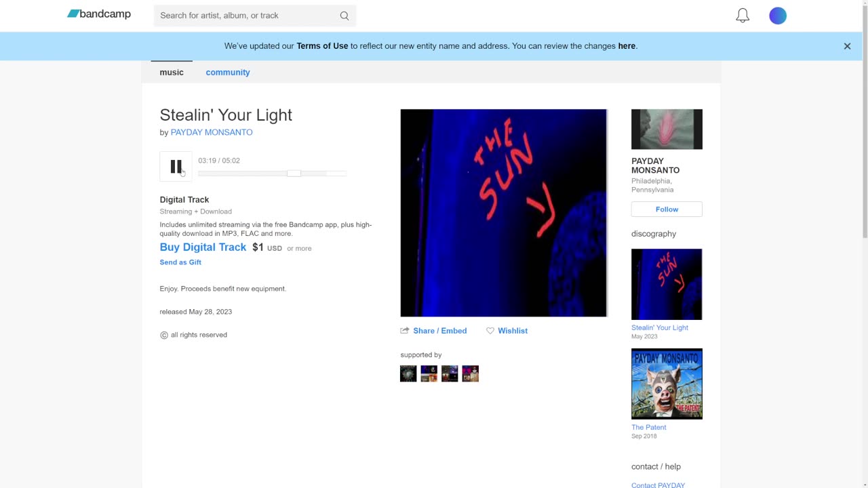Click the Wishlist heart icon
The image size is (868, 488).
click(x=490, y=331)
